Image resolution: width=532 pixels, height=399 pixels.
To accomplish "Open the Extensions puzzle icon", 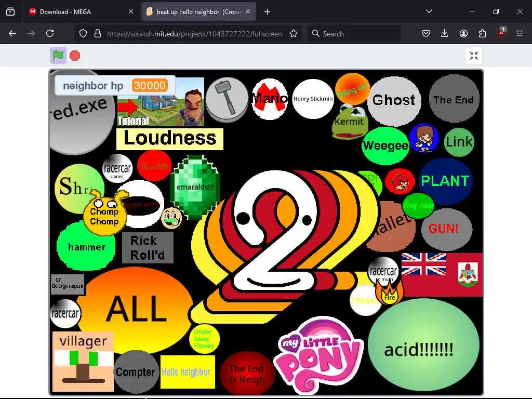I will 482,33.
